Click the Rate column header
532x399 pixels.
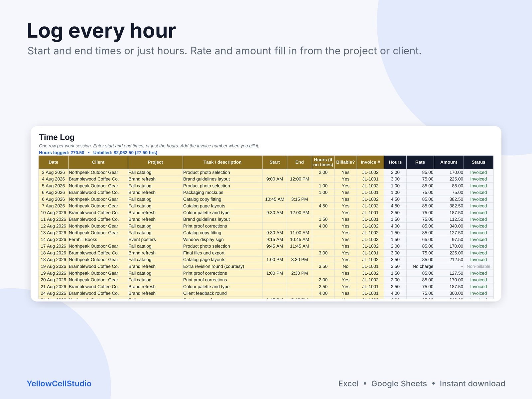coord(420,162)
